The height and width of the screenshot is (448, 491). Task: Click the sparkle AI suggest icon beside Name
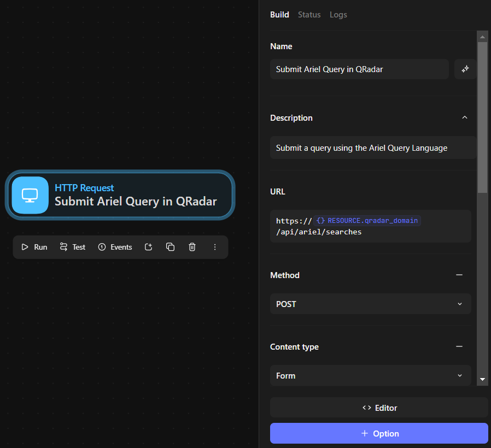click(465, 69)
